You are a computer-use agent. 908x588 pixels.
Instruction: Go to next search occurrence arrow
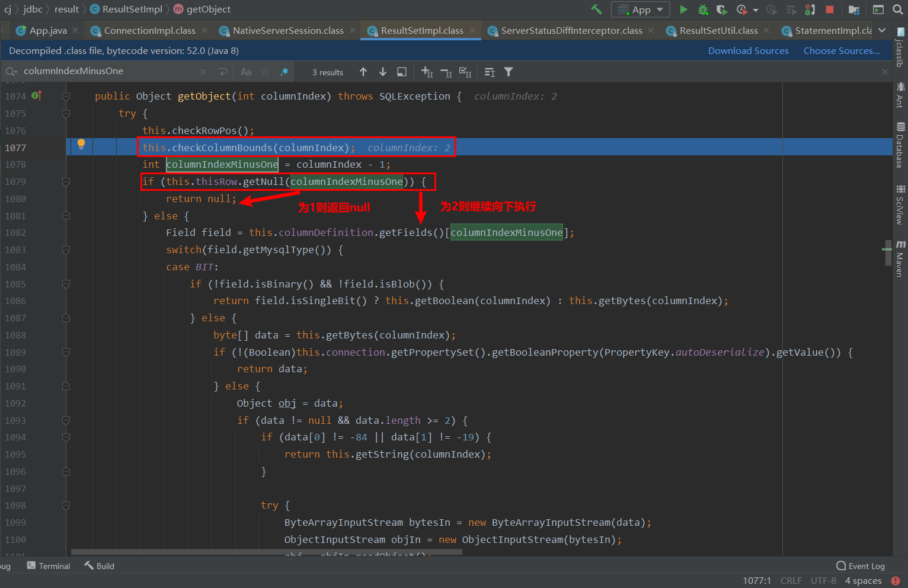coord(383,72)
